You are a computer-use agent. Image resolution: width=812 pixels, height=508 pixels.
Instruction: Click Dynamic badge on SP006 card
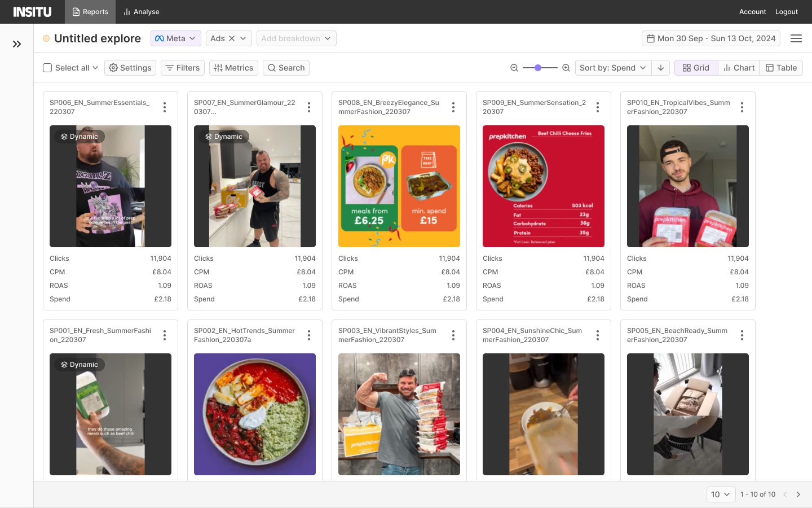coord(80,137)
